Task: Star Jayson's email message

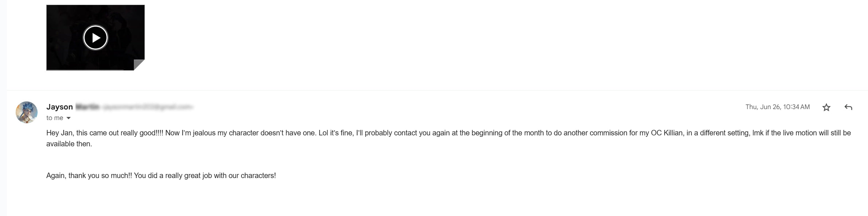Action: coord(826,107)
